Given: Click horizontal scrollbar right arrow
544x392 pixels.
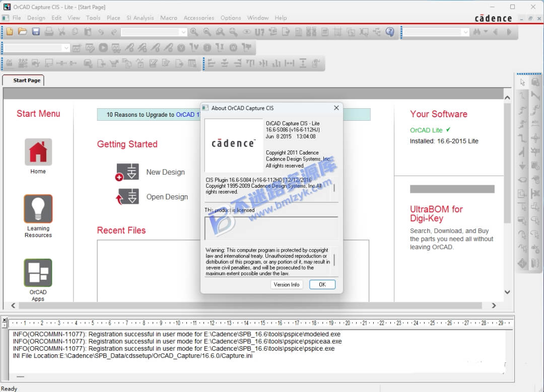Looking at the screenshot, I should point(494,305).
